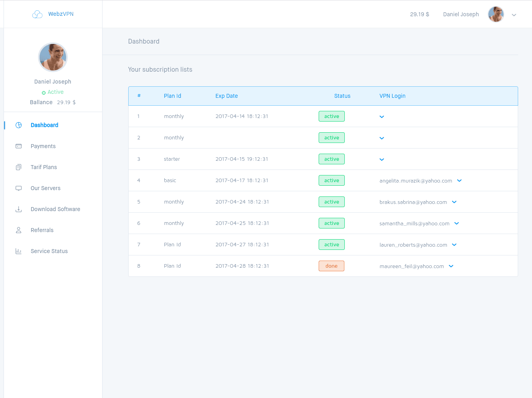Screen dimensions: 532x398
Task: Open the Payments menu item
Action: 43,146
